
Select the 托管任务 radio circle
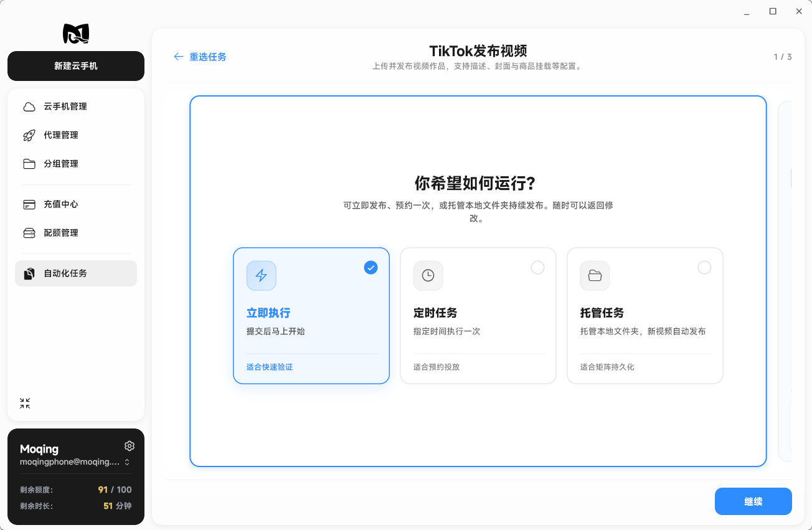[x=704, y=268]
